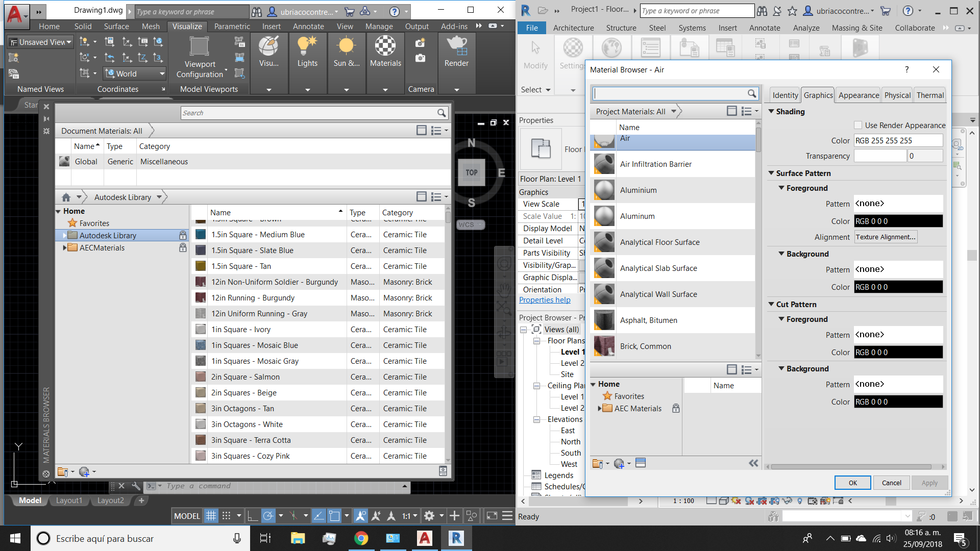Click the Transparency slider field

[x=880, y=156]
